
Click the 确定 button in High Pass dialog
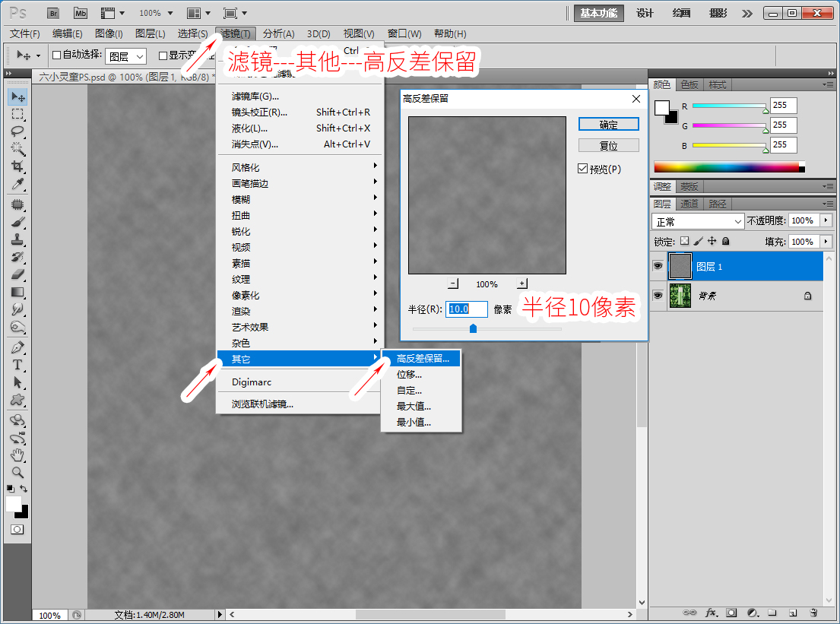(x=608, y=123)
